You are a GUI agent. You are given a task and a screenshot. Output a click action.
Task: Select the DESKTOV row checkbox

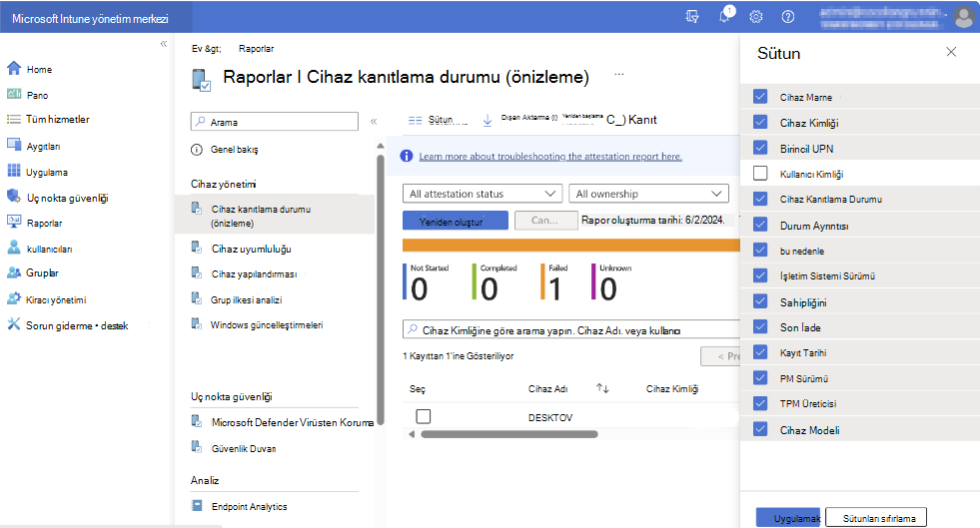click(x=424, y=416)
